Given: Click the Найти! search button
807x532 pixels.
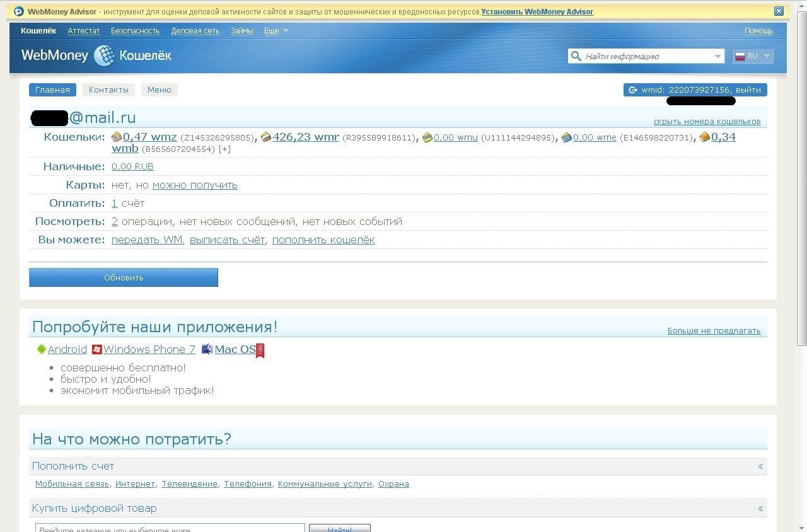Looking at the screenshot, I should 340,528.
